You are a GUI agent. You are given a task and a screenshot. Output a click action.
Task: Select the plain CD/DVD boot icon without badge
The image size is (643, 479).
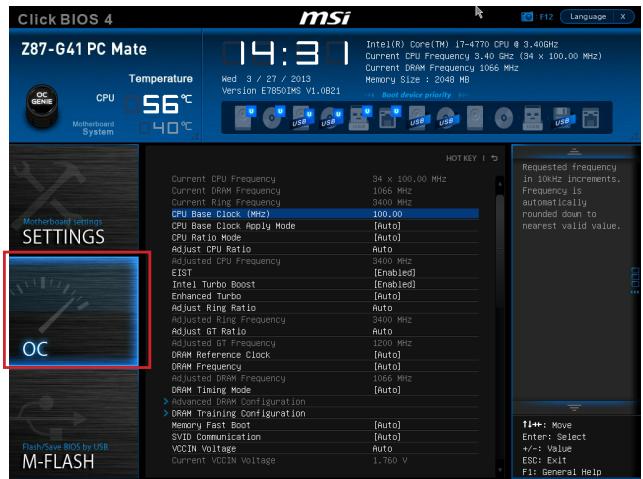[504, 118]
